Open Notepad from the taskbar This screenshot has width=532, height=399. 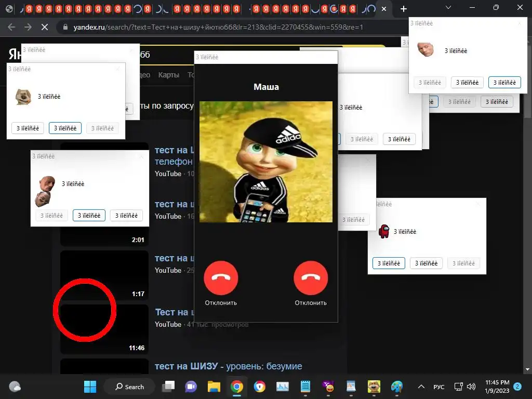(305, 387)
